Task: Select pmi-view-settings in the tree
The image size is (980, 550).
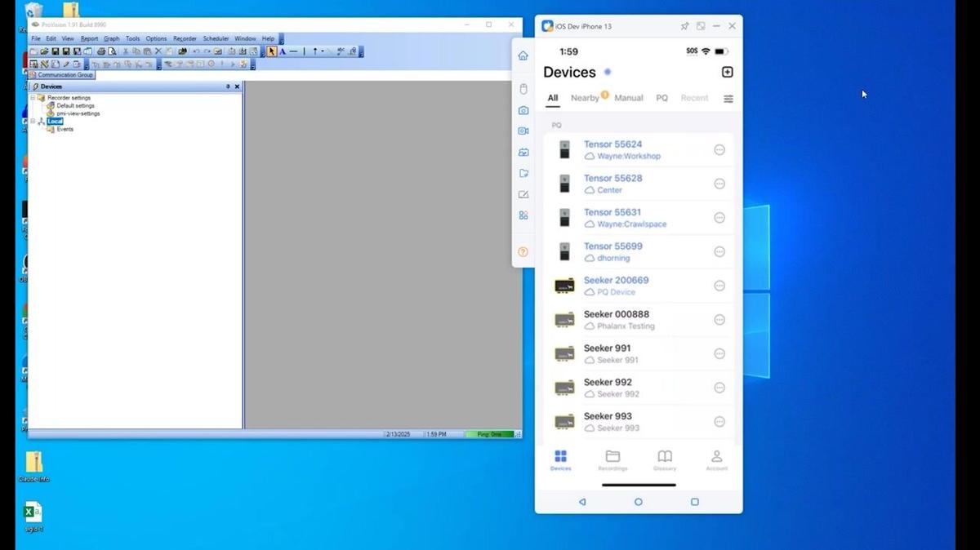Action: (78, 113)
